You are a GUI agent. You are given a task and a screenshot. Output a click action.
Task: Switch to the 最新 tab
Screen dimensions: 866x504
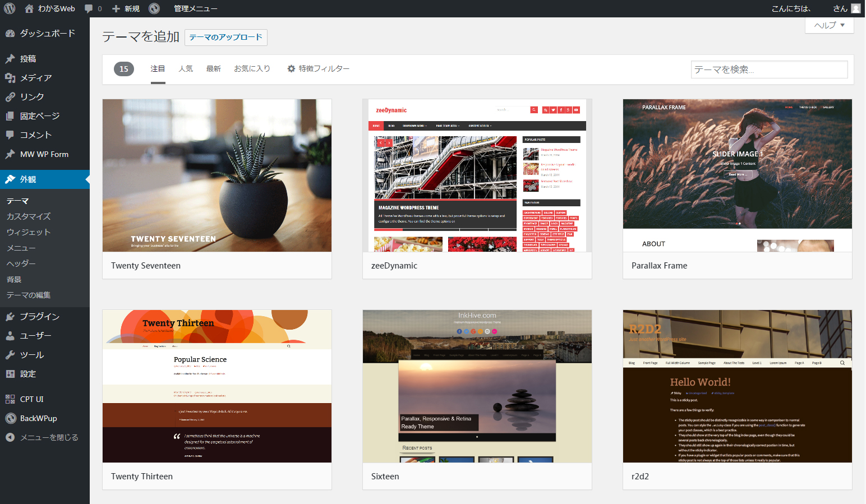214,68
